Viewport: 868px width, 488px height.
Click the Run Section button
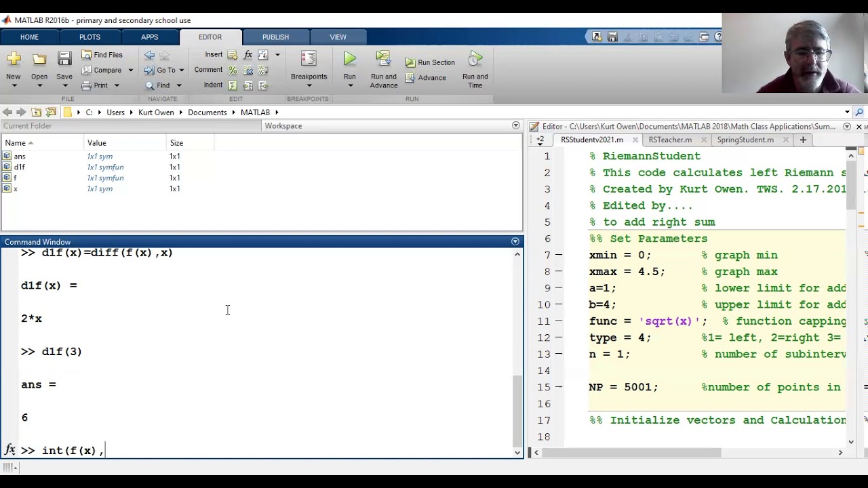[431, 62]
